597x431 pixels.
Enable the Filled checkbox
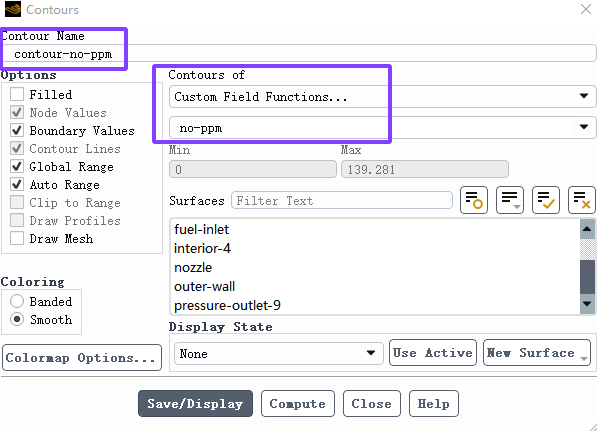(17, 94)
